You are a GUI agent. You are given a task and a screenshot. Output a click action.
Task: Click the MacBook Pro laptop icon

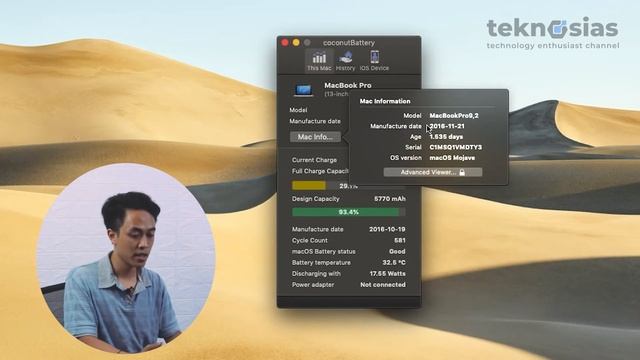tap(303, 90)
